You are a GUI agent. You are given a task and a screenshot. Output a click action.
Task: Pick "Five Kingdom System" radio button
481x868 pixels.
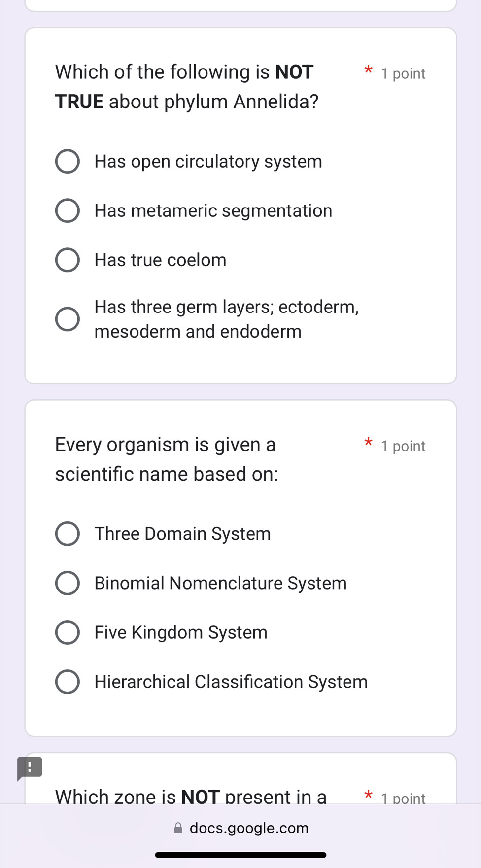(x=68, y=632)
